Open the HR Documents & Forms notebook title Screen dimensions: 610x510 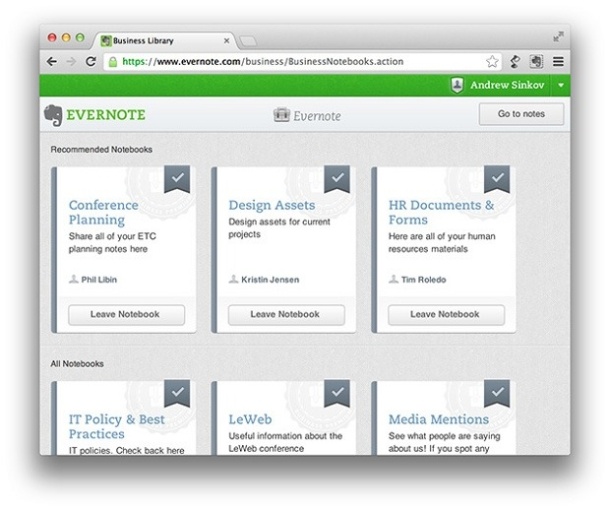[441, 212]
